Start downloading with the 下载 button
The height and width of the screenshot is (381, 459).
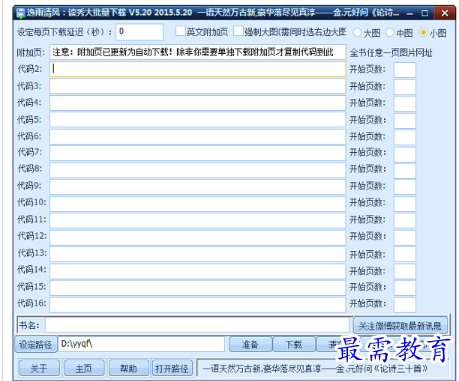294,344
